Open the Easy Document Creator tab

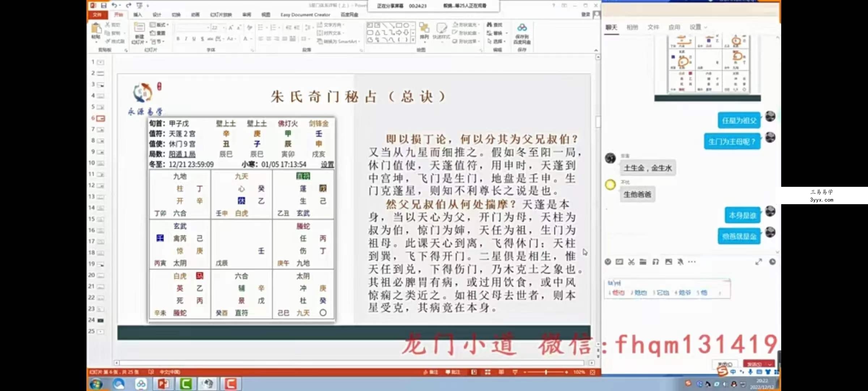click(305, 14)
